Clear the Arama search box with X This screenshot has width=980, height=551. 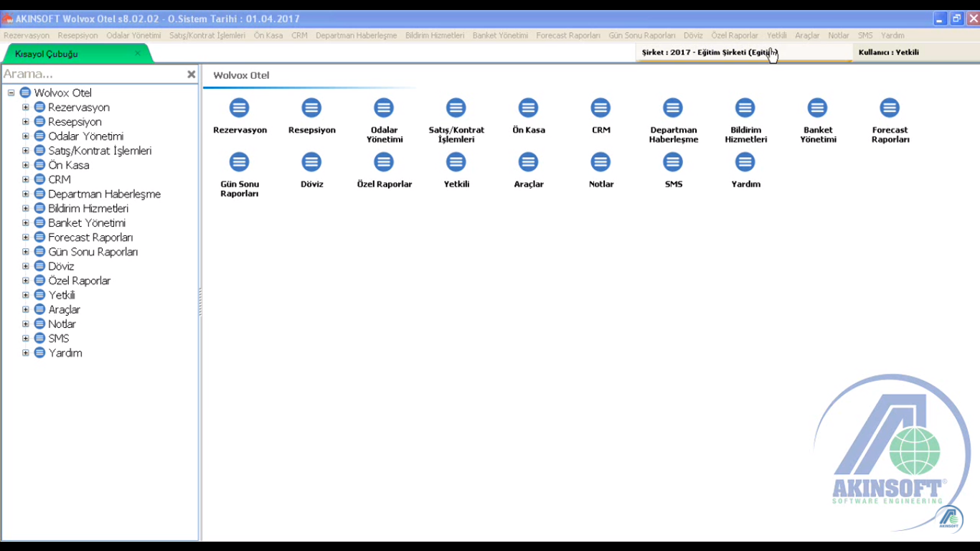[x=192, y=74]
